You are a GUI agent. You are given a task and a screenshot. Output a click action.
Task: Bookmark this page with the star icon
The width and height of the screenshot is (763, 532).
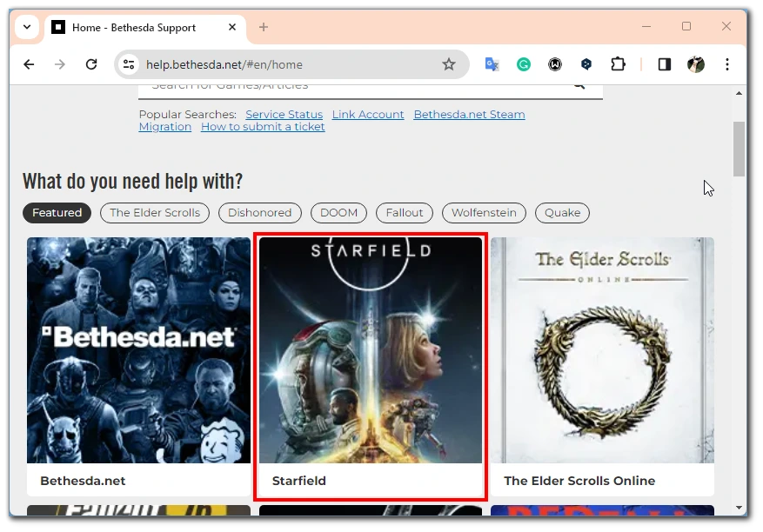click(x=449, y=64)
